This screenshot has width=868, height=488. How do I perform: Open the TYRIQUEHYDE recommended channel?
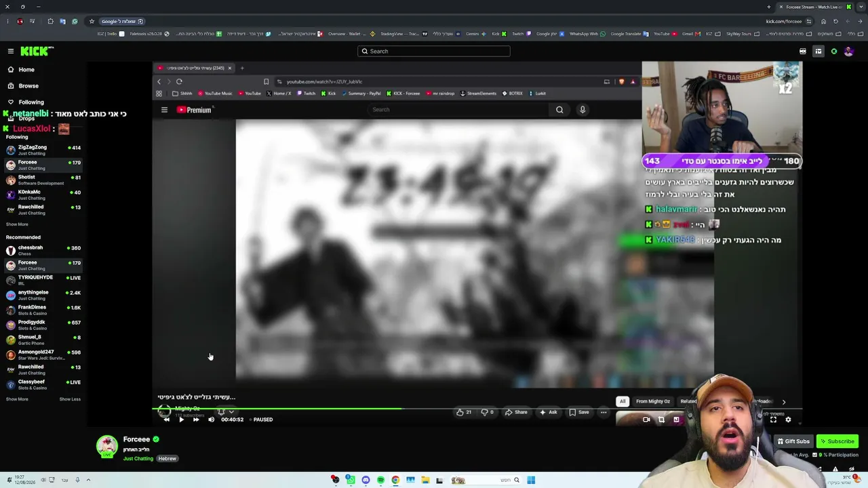tap(43, 280)
